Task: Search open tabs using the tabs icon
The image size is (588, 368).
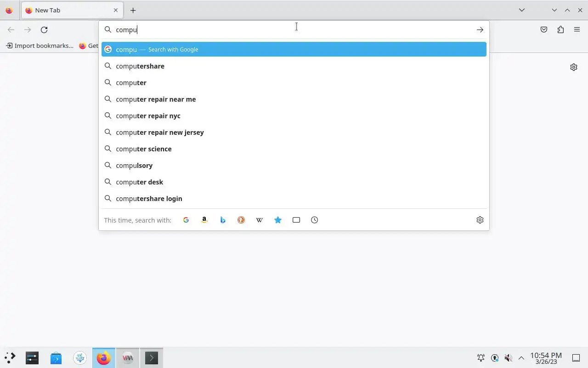Action: 296,220
